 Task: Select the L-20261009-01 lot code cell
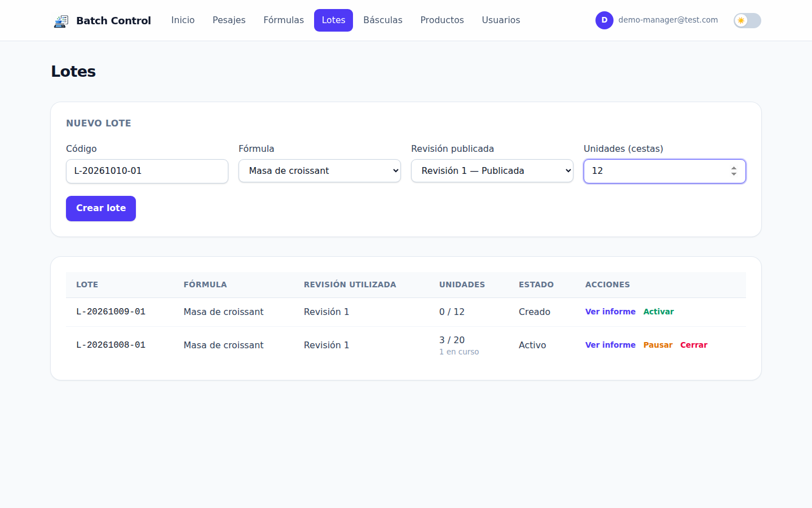[x=111, y=312]
